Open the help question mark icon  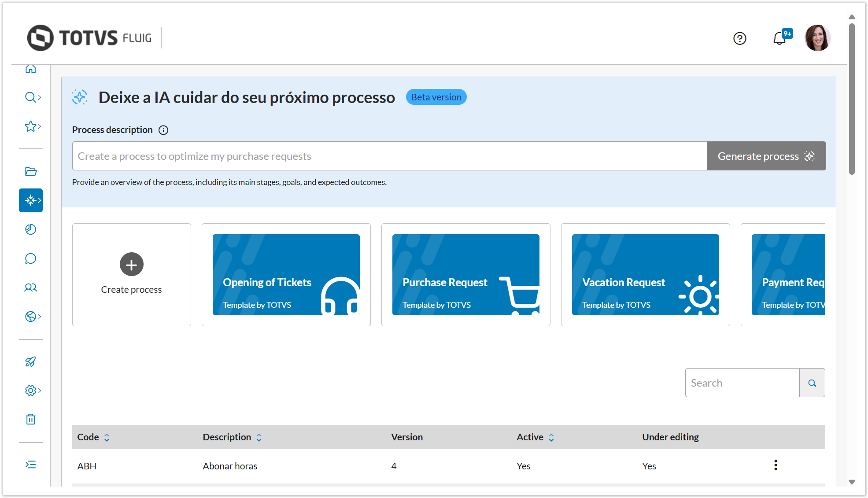tap(739, 39)
